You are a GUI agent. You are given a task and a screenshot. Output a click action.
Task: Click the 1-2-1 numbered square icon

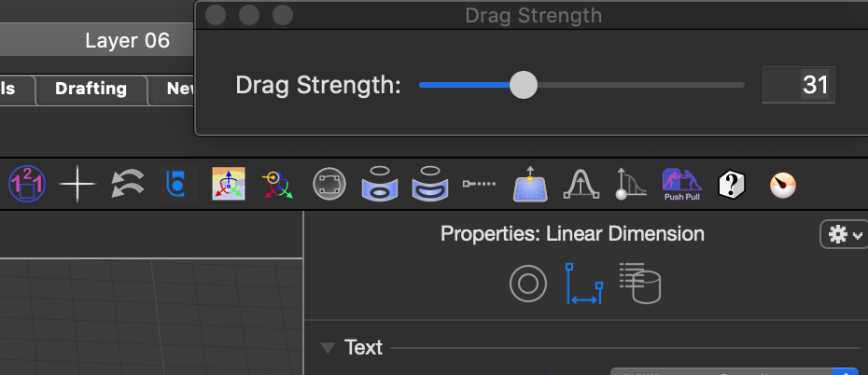click(x=26, y=184)
